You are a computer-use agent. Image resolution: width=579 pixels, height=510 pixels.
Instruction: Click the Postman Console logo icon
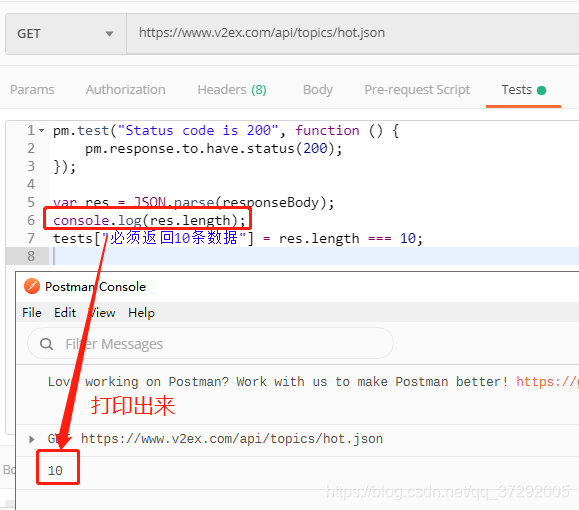pyautogui.click(x=32, y=286)
